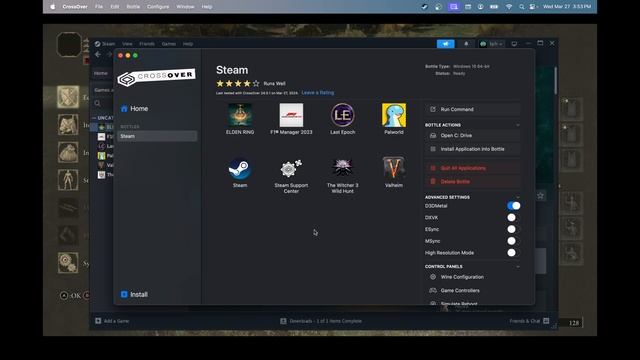Screen dimensions: 640x360
Task: Click the Delete Bottle button
Action: (x=473, y=182)
